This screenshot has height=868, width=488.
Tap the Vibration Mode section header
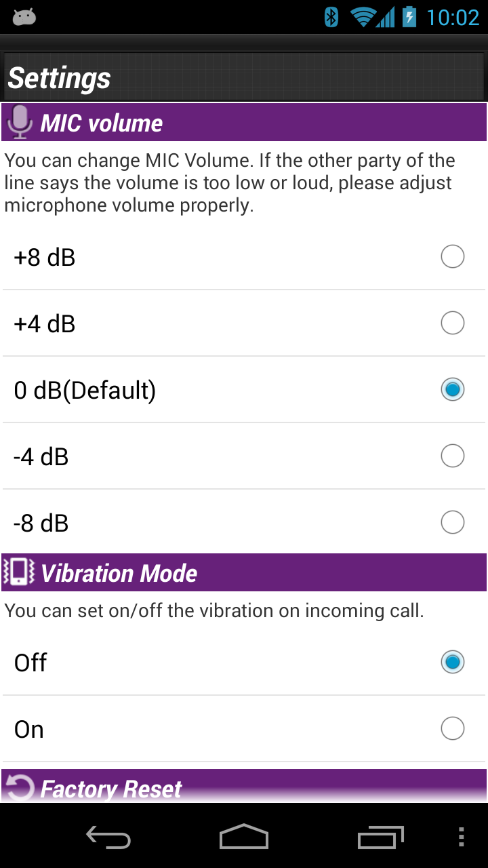click(244, 573)
